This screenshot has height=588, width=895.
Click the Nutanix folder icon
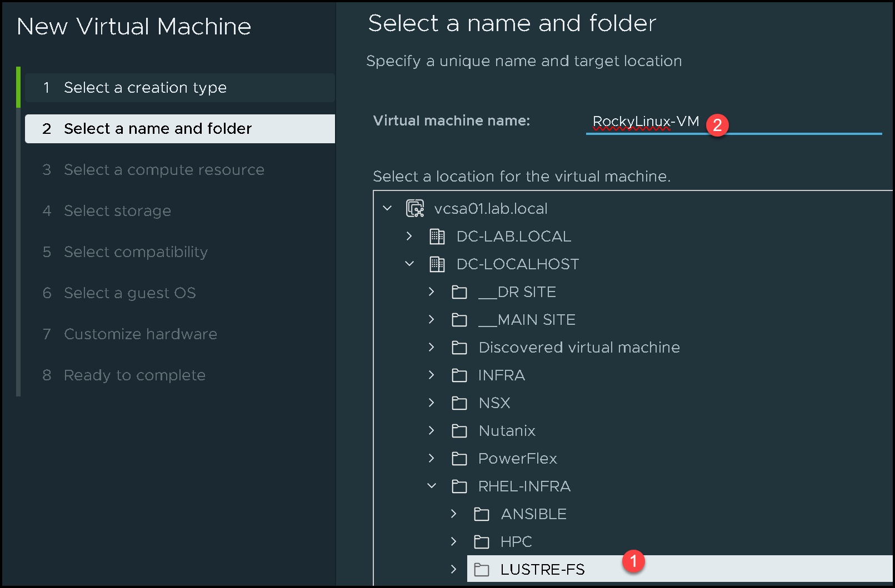pos(459,431)
